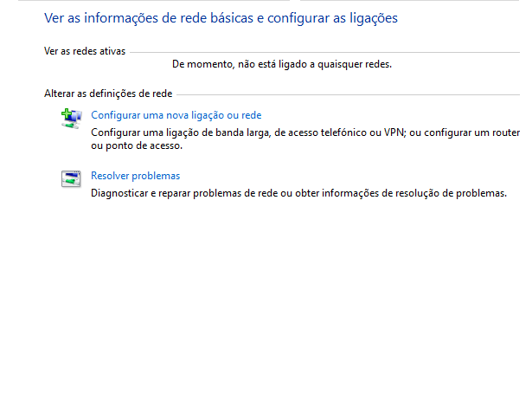Open 'Configurar uma nova ligação ou rede'
This screenshot has width=532, height=394.
coord(176,115)
